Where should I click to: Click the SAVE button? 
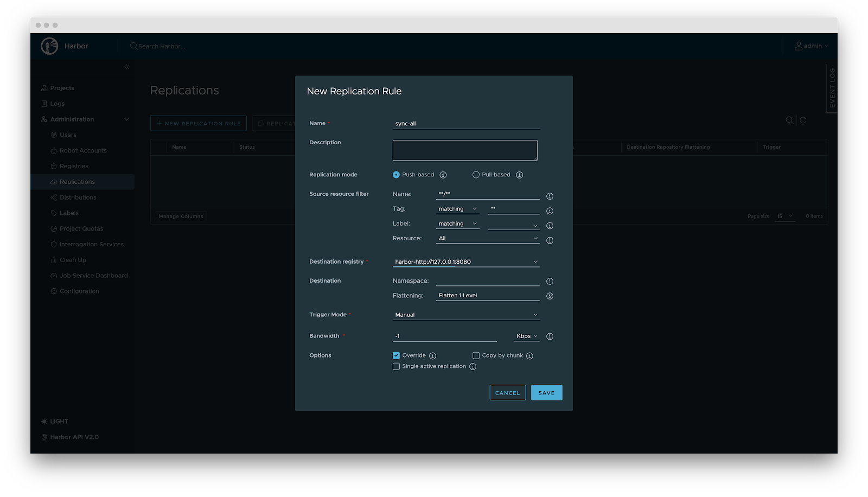click(x=546, y=393)
